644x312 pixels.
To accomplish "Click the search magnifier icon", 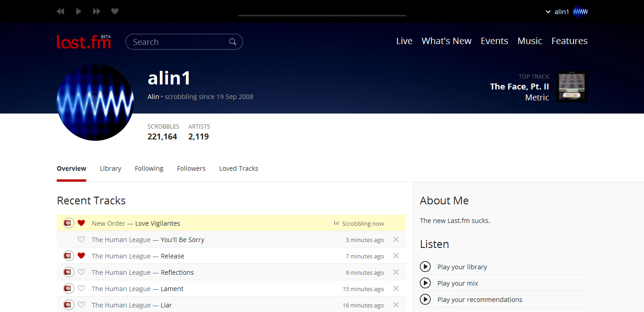I will [232, 41].
